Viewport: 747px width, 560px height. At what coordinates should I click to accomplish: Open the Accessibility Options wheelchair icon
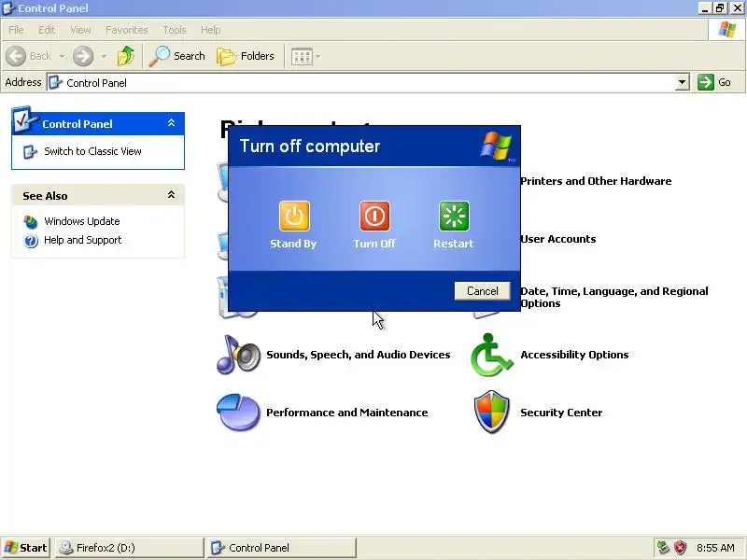pos(492,355)
